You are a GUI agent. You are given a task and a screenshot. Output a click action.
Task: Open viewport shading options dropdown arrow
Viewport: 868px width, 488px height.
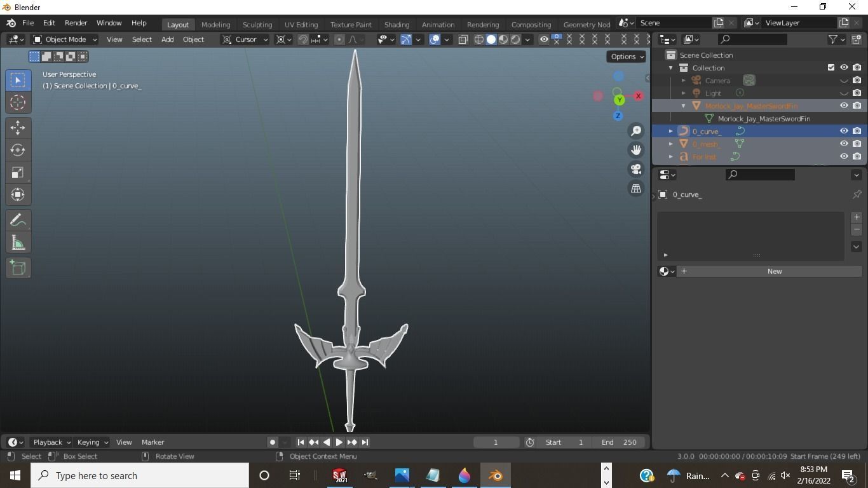[527, 39]
